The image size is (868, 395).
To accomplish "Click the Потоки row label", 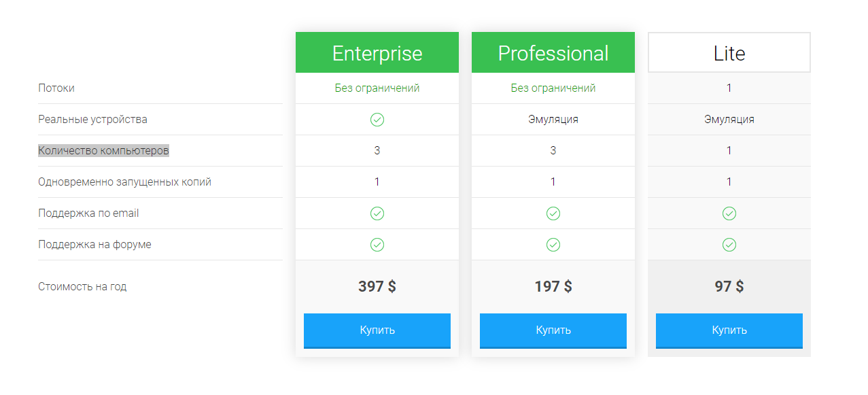I will [56, 88].
